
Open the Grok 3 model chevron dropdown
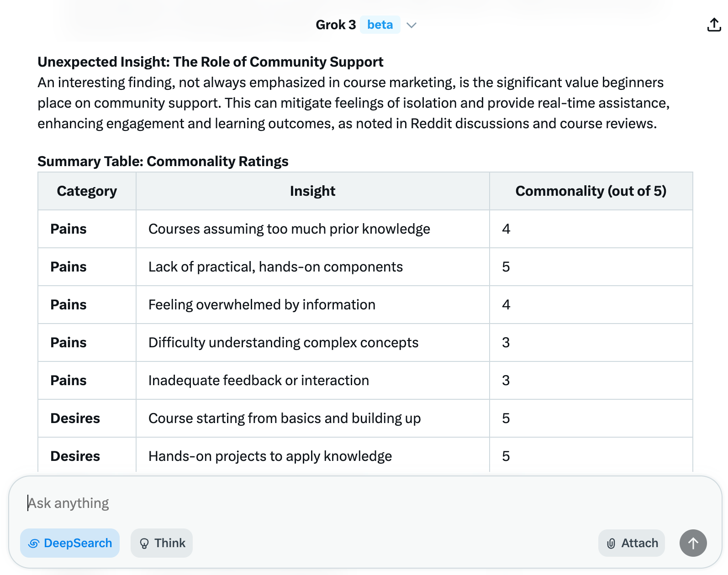pos(411,25)
